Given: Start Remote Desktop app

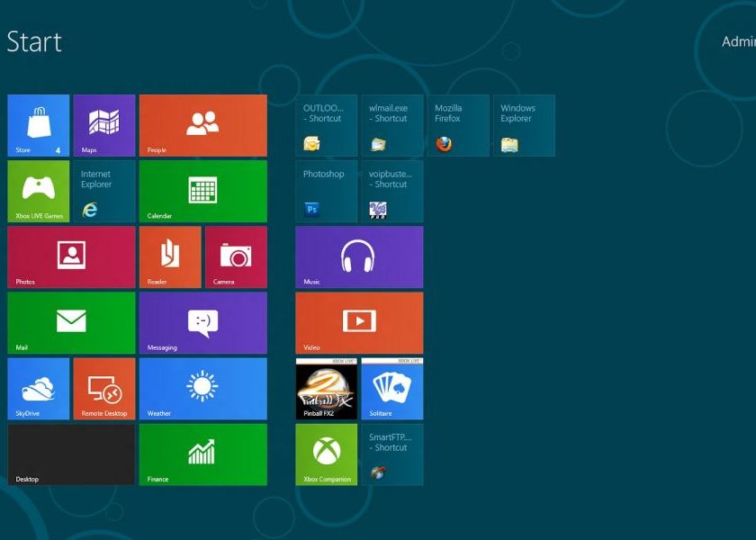Looking at the screenshot, I should coord(103,388).
